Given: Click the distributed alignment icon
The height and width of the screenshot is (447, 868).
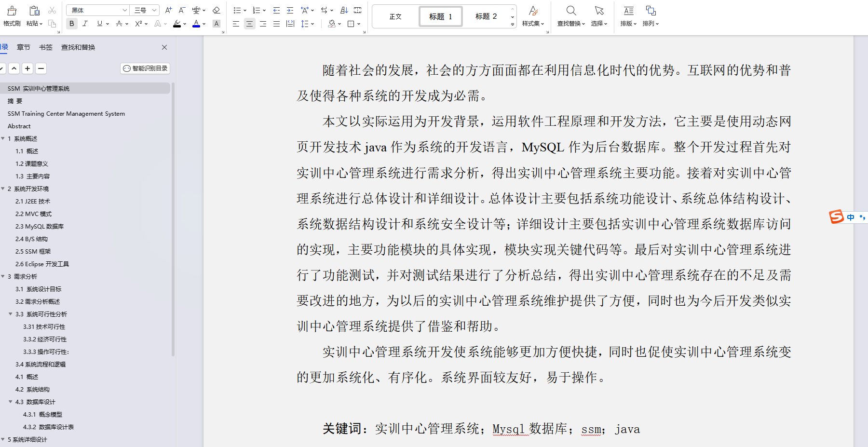Looking at the screenshot, I should (x=290, y=24).
